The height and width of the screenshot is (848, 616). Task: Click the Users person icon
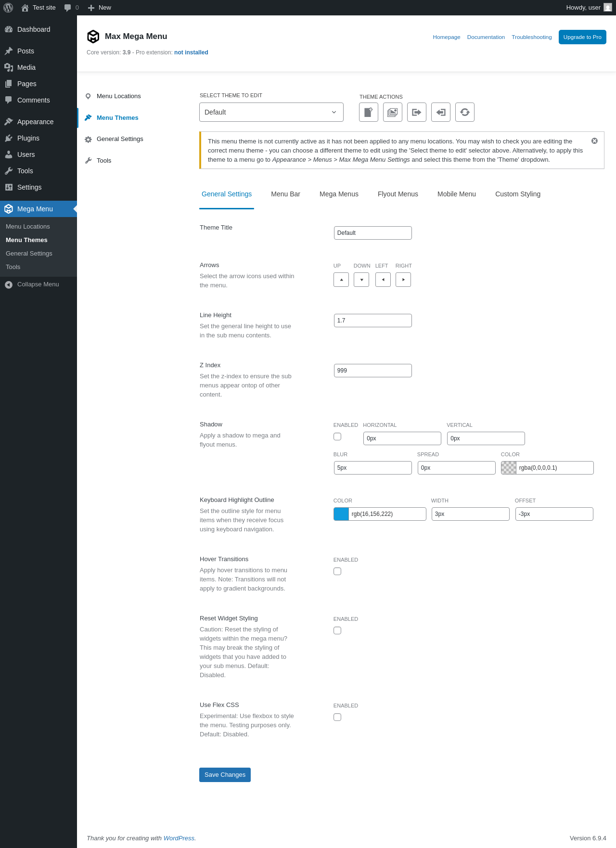pyautogui.click(x=9, y=154)
